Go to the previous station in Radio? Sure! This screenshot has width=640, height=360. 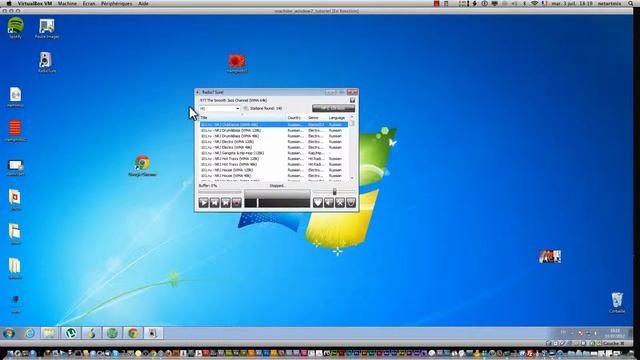coord(214,202)
